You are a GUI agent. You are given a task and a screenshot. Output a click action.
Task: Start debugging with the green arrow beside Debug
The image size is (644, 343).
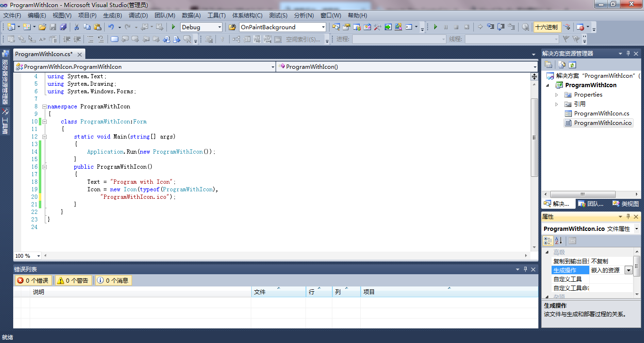[173, 27]
